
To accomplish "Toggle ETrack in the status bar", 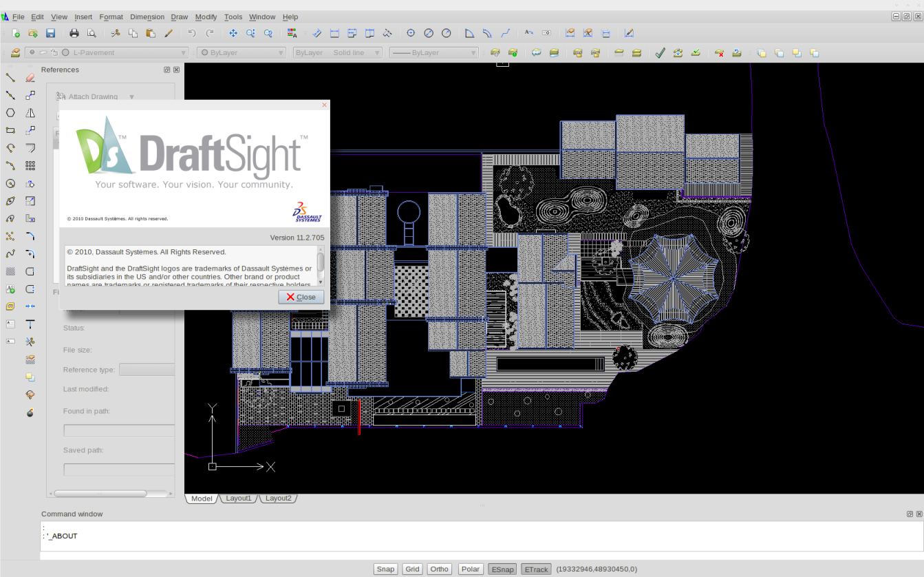I will (x=536, y=569).
